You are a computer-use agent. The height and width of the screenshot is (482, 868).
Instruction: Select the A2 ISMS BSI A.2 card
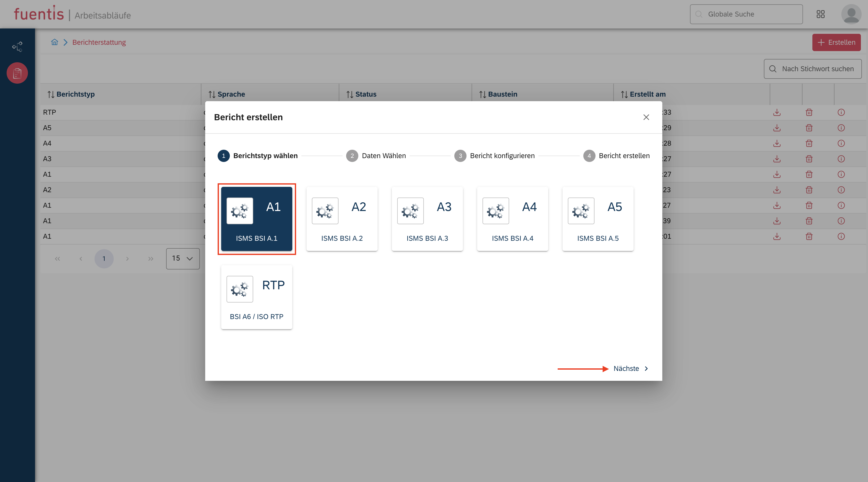click(x=342, y=219)
